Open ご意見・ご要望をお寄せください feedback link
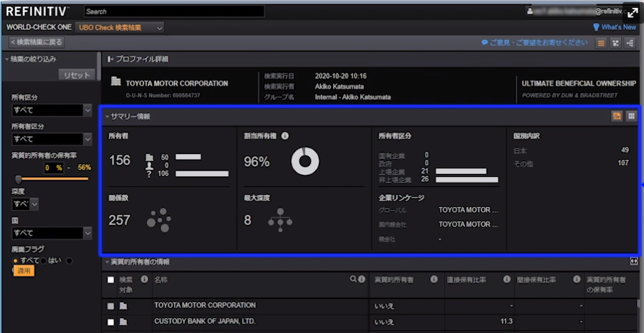Image resolution: width=644 pixels, height=333 pixels. click(x=539, y=42)
